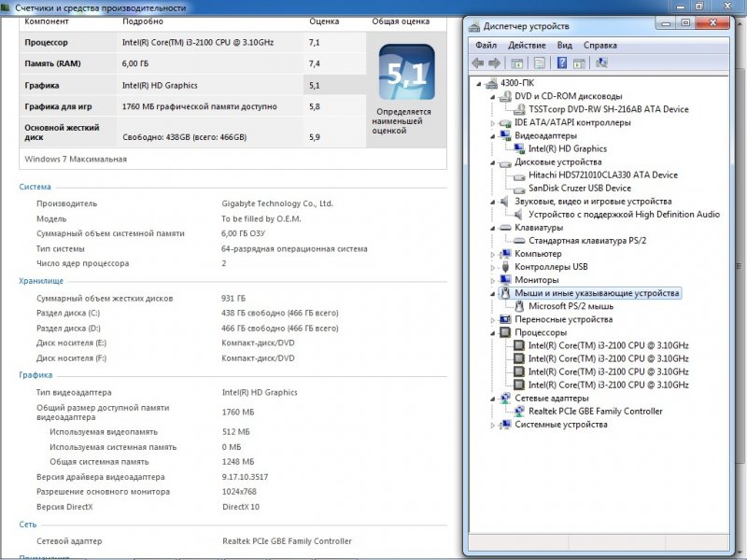Click the Scan for hardware changes icon

pyautogui.click(x=602, y=63)
